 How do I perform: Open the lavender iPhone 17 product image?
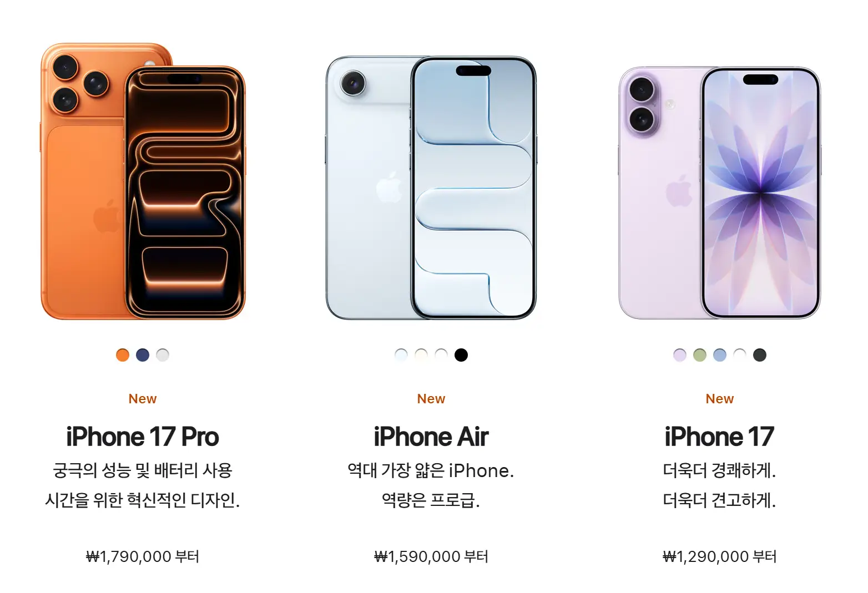coord(719,192)
